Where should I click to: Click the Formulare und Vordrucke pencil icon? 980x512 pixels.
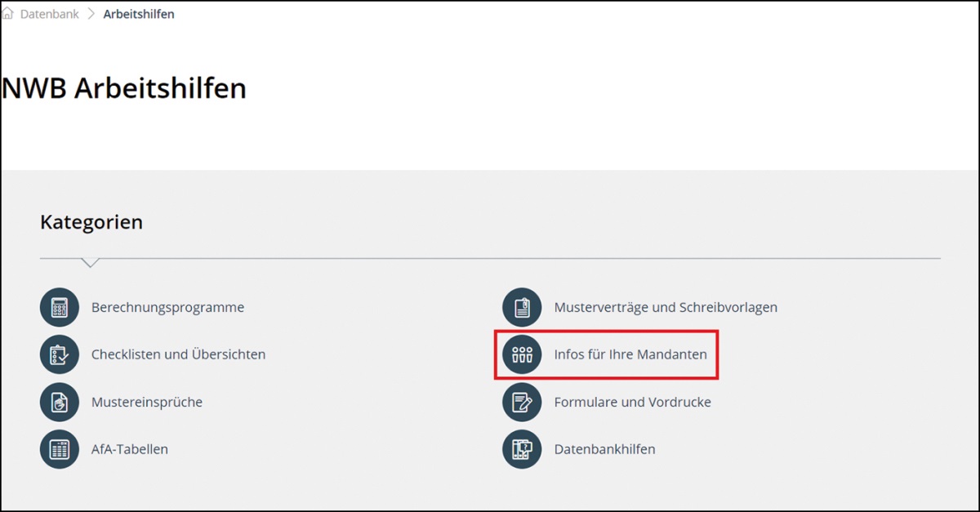[x=522, y=403]
